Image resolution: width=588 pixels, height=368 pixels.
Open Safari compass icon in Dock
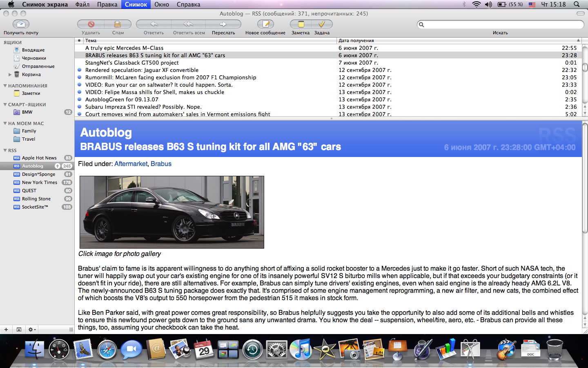107,350
